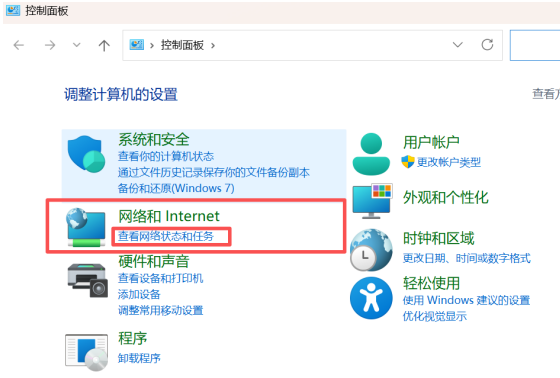Click the 硬件和声音 printer icon
560x378 pixels.
coord(88,280)
